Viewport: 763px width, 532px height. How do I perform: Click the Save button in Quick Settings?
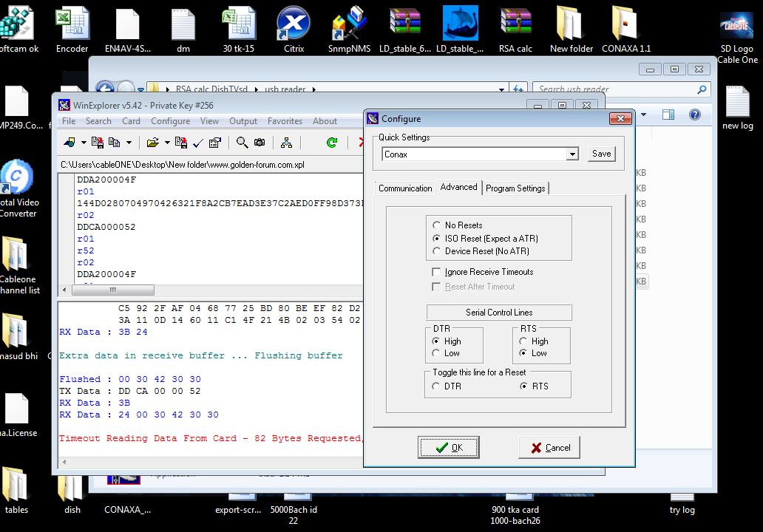pyautogui.click(x=601, y=154)
